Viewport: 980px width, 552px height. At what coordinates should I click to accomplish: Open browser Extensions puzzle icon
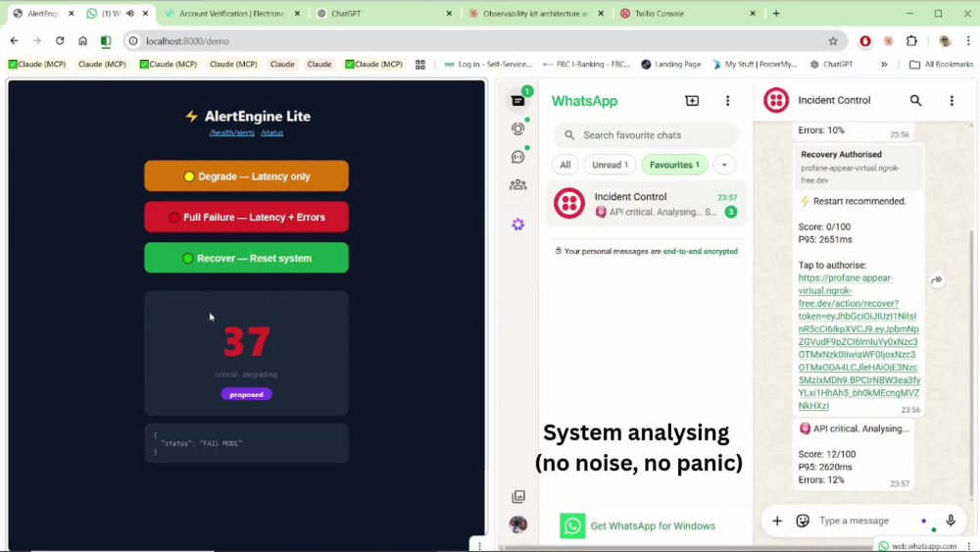pyautogui.click(x=911, y=41)
